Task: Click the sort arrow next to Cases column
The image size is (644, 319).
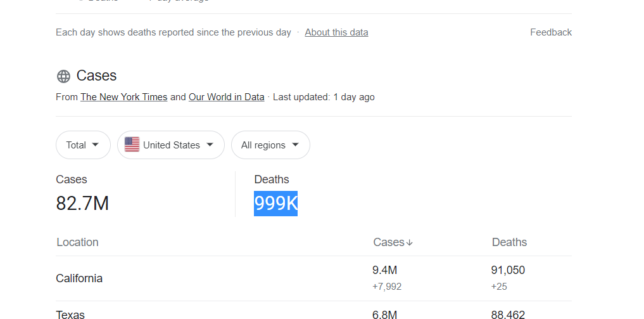Action: tap(409, 243)
